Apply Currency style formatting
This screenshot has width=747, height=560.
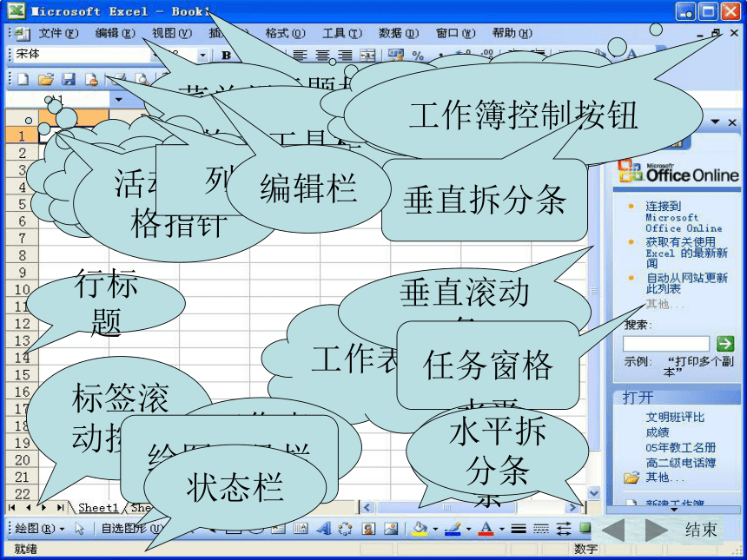(395, 56)
